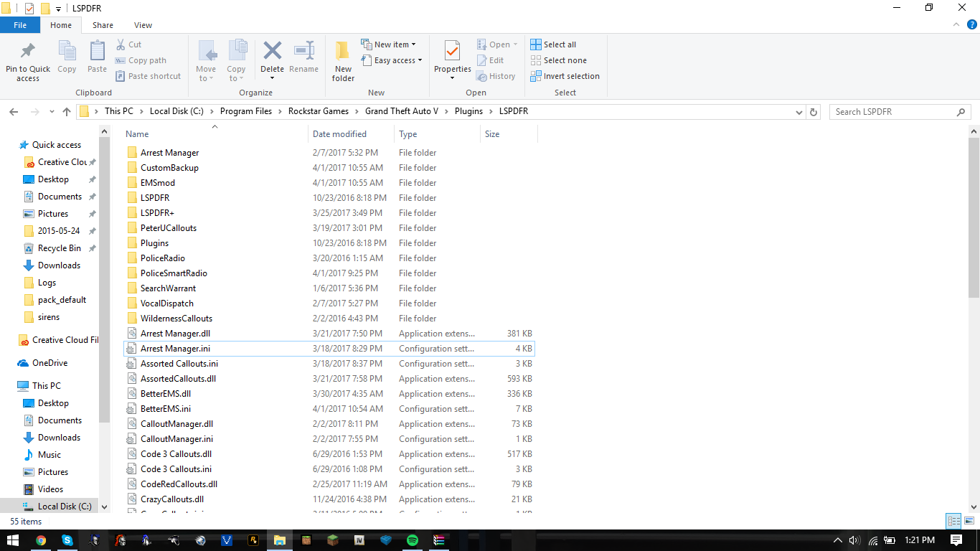This screenshot has width=980, height=551.
Task: Open the New item dropdown
Action: pyautogui.click(x=388, y=44)
